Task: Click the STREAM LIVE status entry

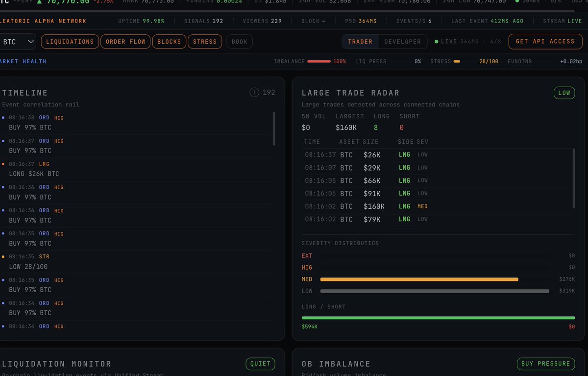Action: click(x=563, y=21)
